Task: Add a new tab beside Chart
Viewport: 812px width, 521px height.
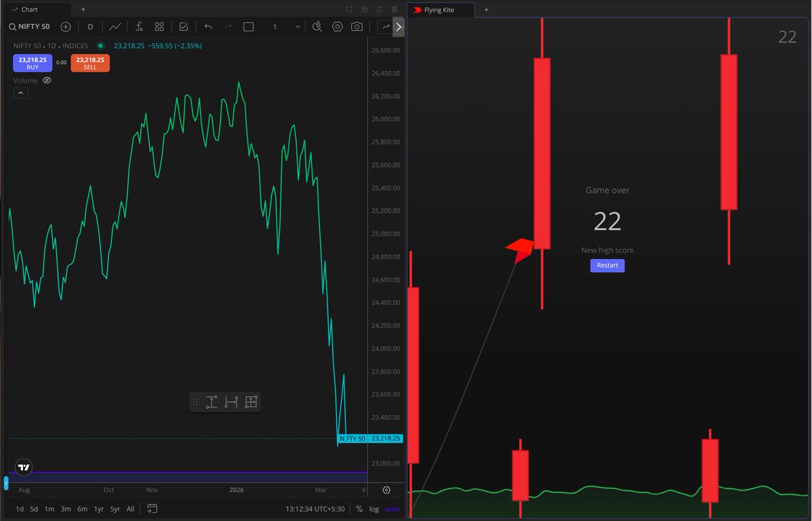Action: pyautogui.click(x=83, y=9)
